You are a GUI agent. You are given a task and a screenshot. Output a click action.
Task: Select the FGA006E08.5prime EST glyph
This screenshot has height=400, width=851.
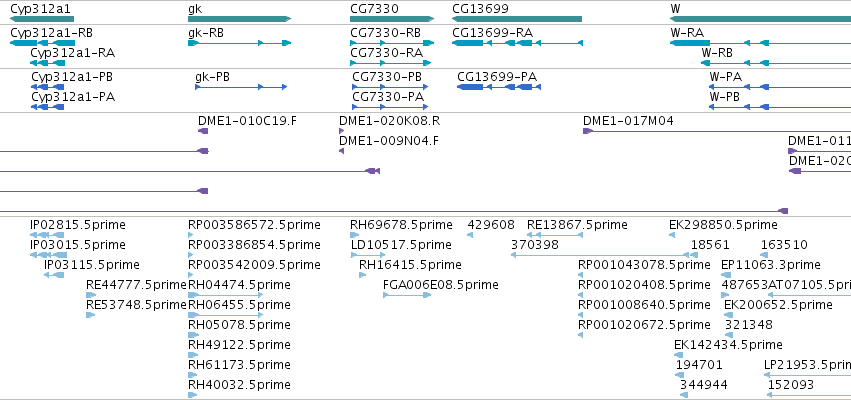(407, 295)
